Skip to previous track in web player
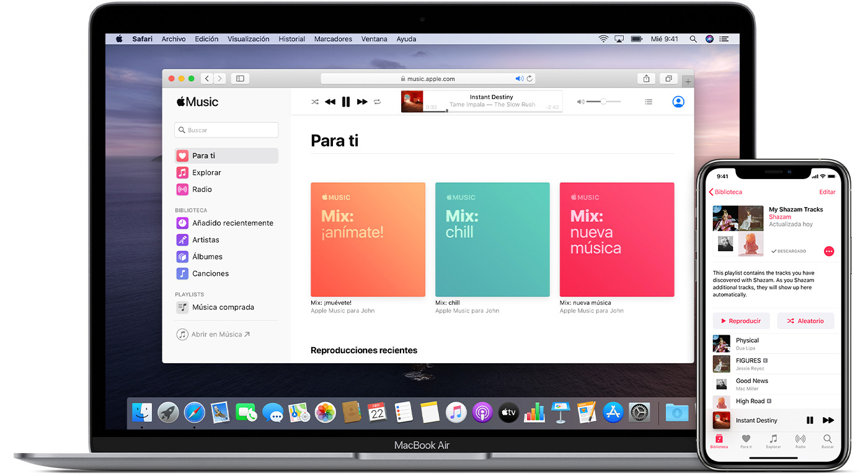The height and width of the screenshot is (476, 868). [330, 102]
